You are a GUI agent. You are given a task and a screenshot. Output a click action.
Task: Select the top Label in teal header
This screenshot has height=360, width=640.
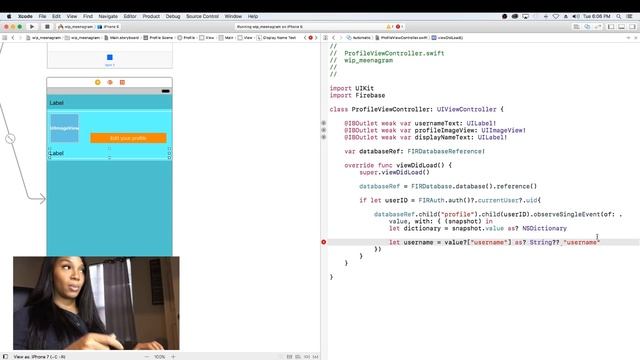click(x=57, y=103)
